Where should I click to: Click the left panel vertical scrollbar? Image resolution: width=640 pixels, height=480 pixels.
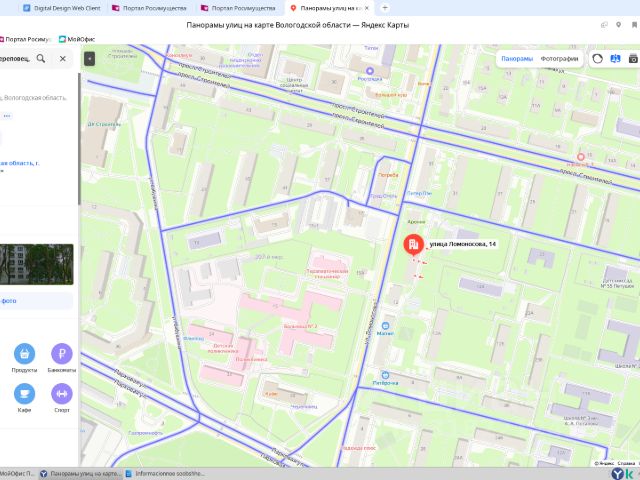coord(79,139)
